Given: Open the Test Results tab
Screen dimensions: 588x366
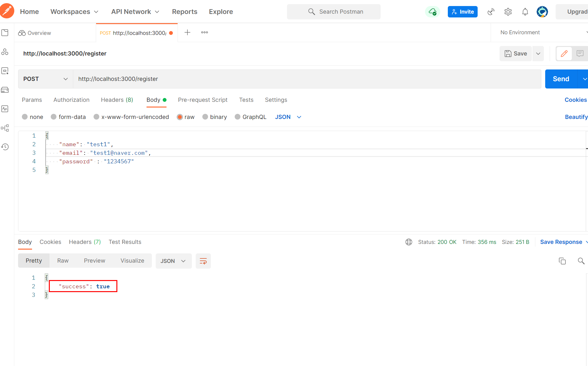Looking at the screenshot, I should click(125, 242).
